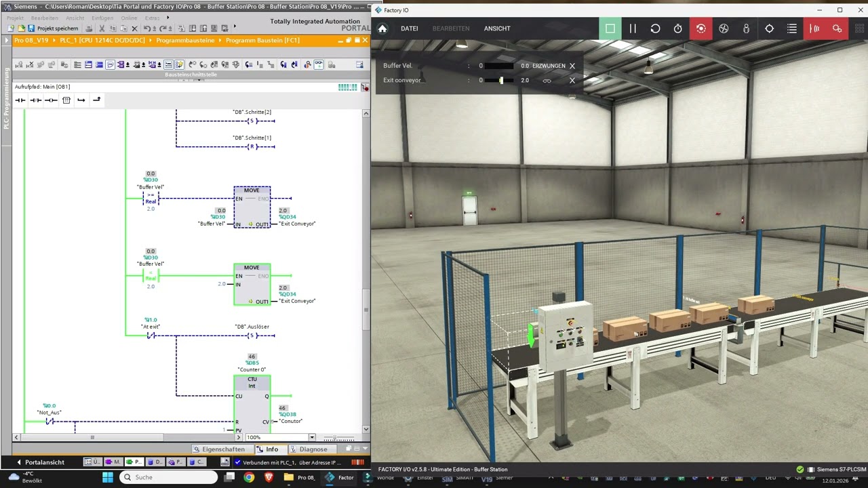Close the ladder branch

coord(97,100)
